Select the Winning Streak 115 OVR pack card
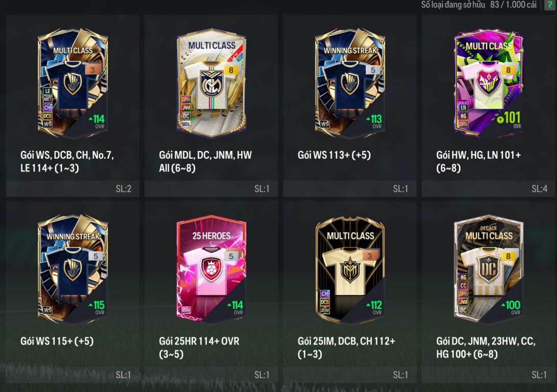Image resolution: width=557 pixels, height=392 pixels. (73, 269)
